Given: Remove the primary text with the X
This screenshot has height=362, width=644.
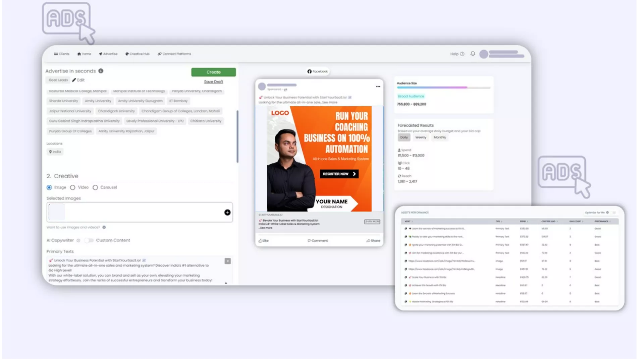Looking at the screenshot, I should point(228,261).
